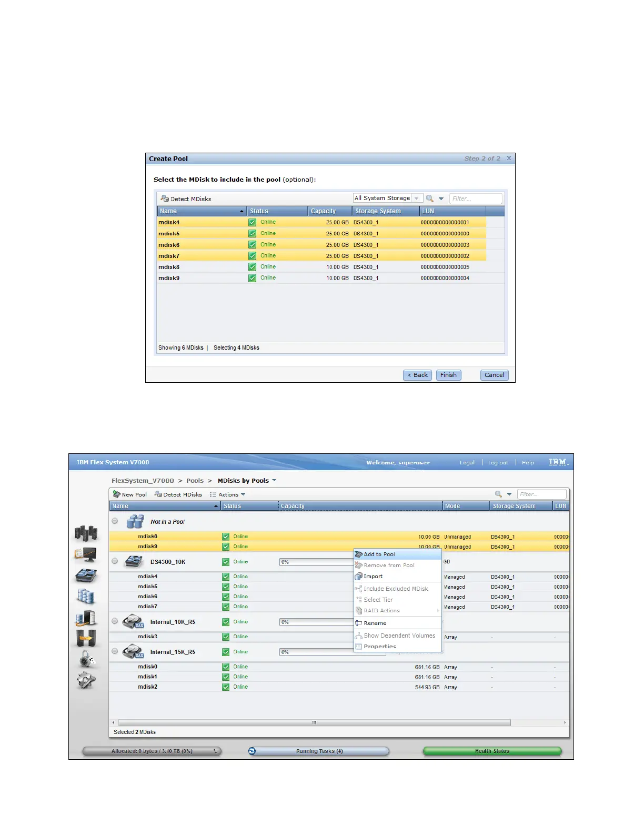
Task: Click the Legal link in the header
Action: [467, 462]
